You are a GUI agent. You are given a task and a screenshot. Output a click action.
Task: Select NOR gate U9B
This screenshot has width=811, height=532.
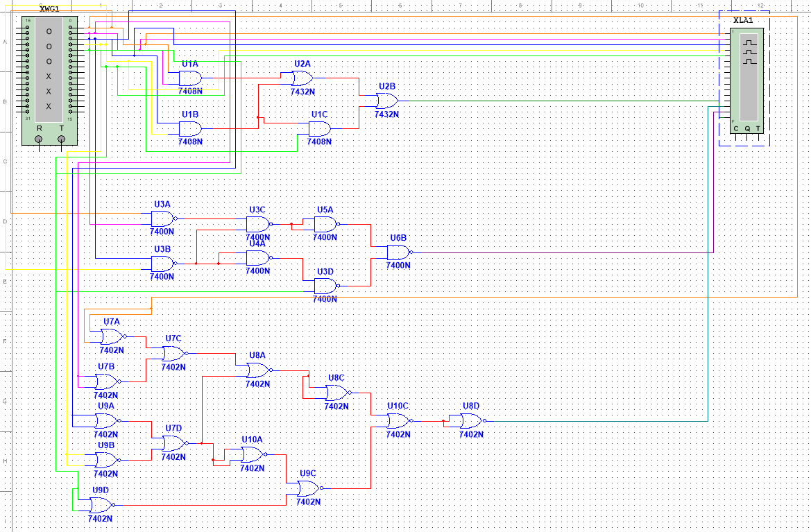coord(107,460)
